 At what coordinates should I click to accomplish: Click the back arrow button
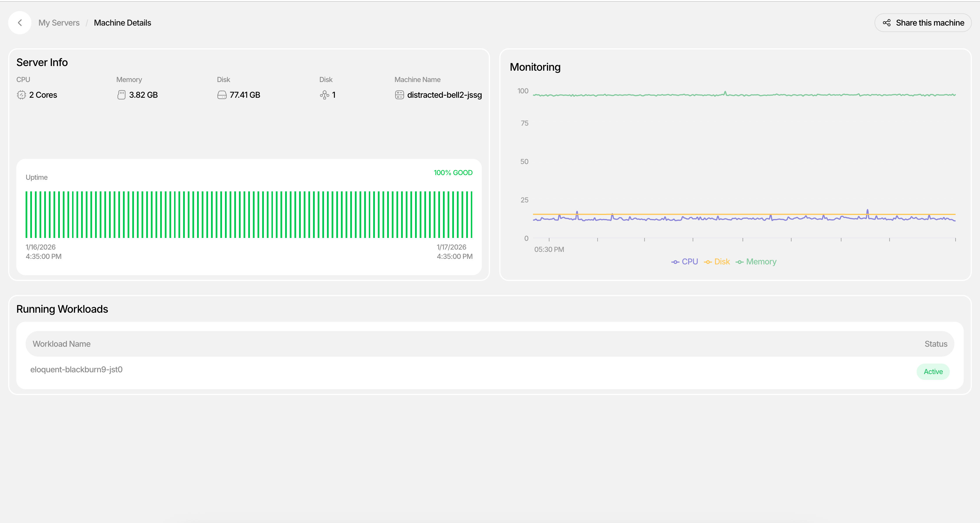[x=20, y=23]
